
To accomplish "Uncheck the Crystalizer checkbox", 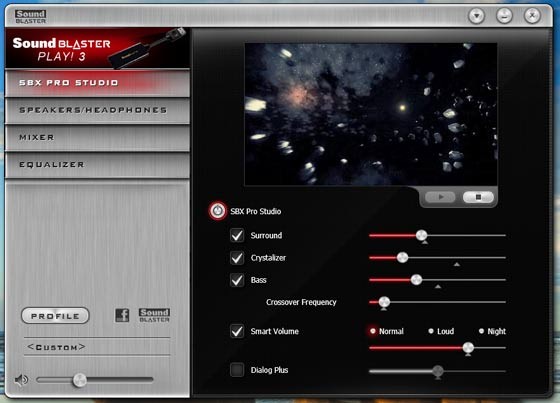I will tap(237, 258).
